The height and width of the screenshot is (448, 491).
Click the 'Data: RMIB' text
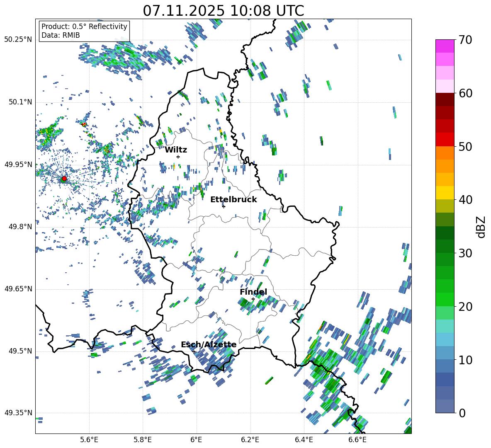pyautogui.click(x=61, y=35)
